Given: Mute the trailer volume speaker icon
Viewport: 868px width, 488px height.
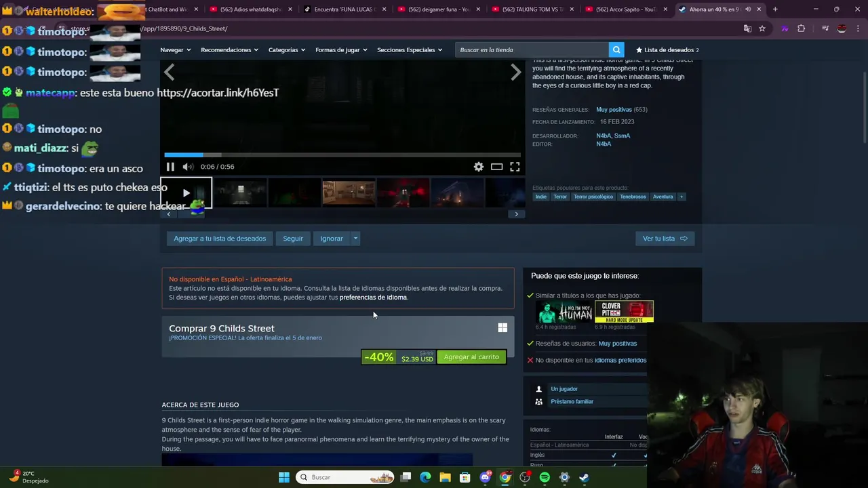Looking at the screenshot, I should click(188, 167).
